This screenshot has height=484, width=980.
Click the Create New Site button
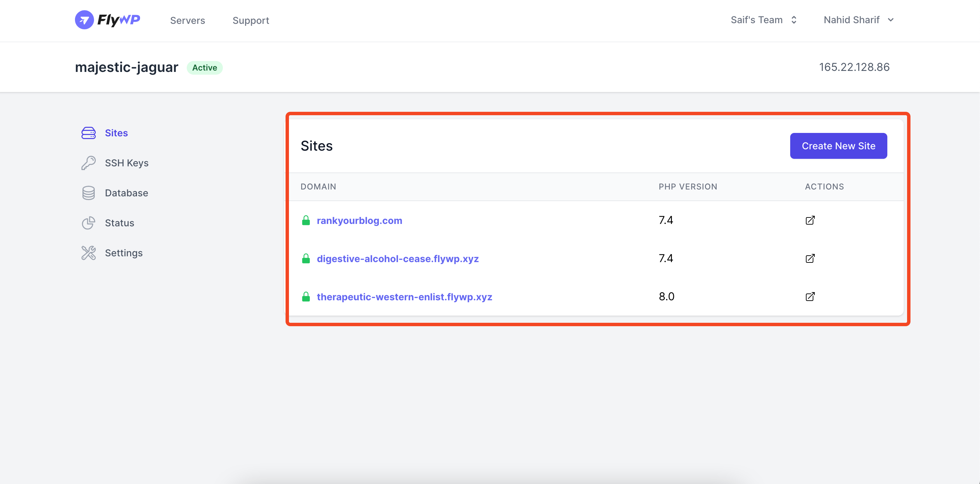839,146
